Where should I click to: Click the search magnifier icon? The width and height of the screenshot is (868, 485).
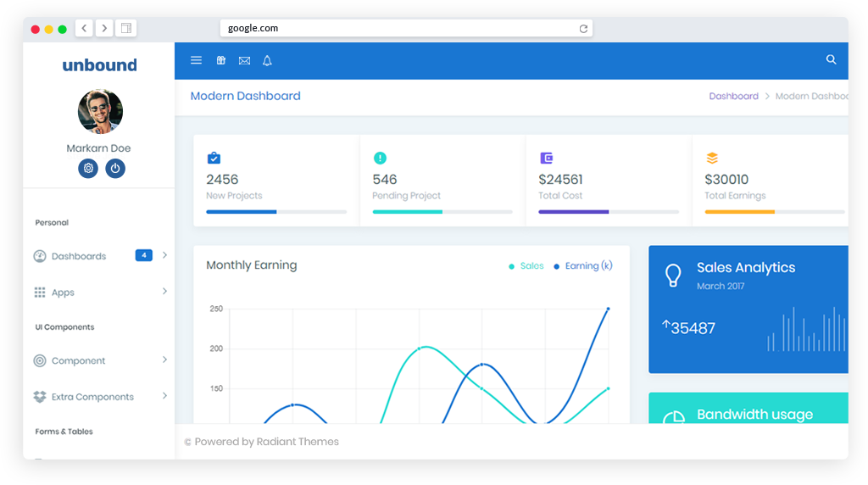pos(831,59)
